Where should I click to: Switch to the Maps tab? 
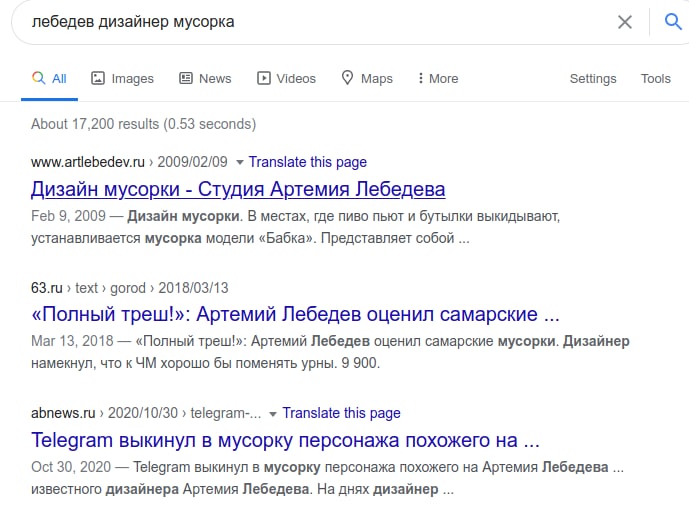coord(367,79)
